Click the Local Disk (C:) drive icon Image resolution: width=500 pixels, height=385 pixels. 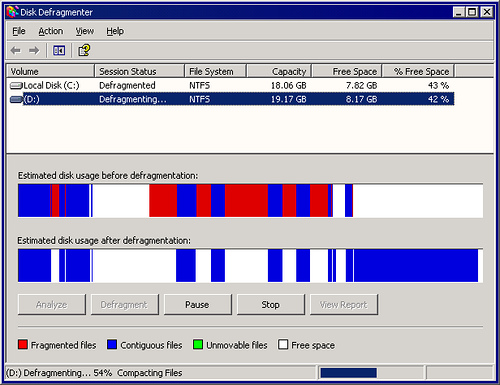click(16, 86)
